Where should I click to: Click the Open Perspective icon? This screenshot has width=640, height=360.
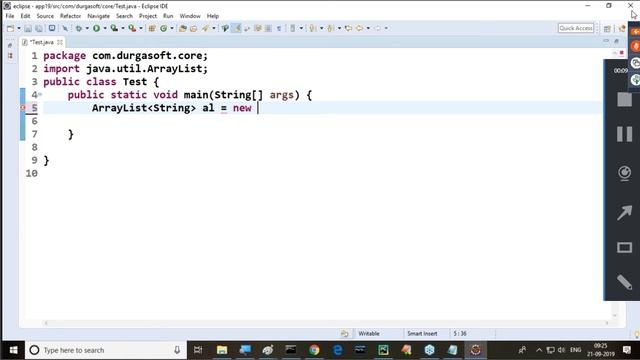tap(607, 29)
